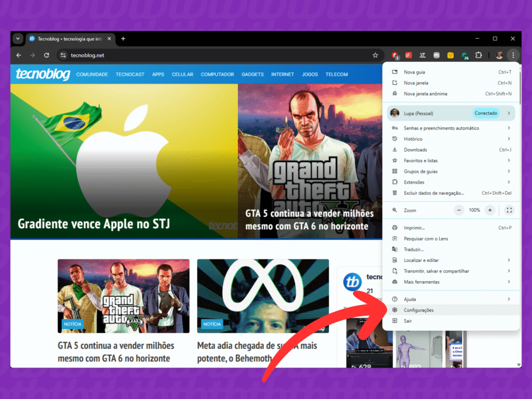The width and height of the screenshot is (532, 399).
Task: Select Traduzir from the menu
Action: [451, 249]
